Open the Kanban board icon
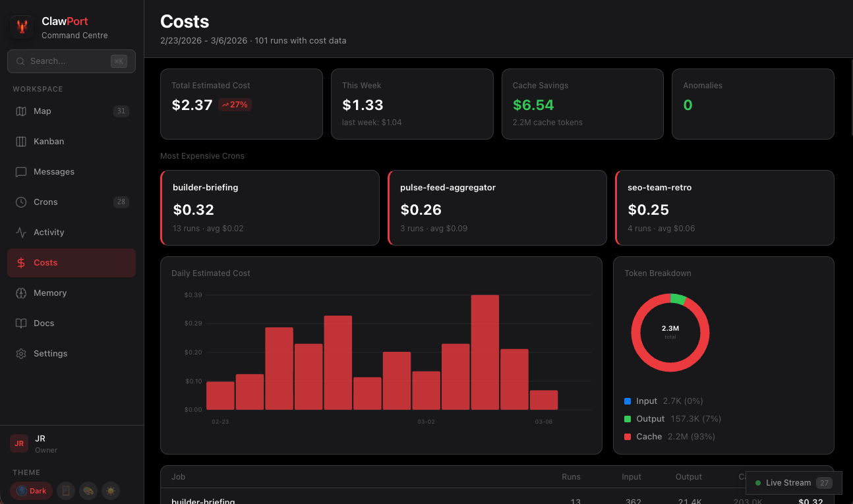This screenshot has width=853, height=504. tap(20, 141)
